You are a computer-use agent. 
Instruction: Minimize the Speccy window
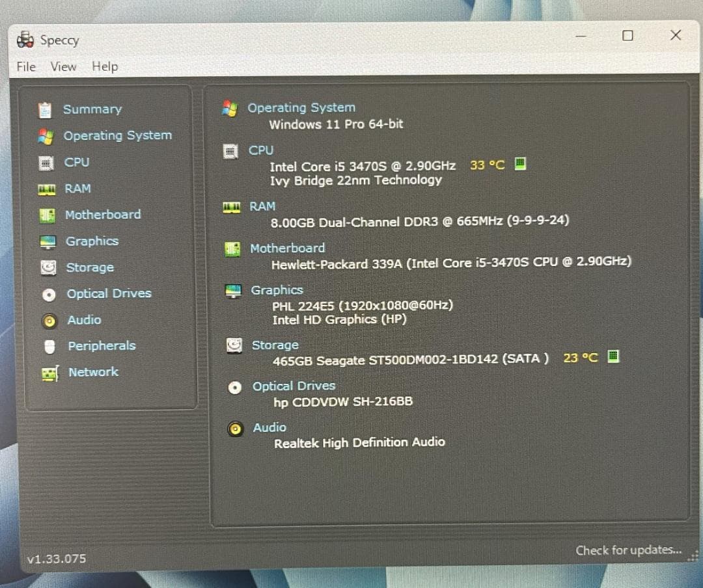click(581, 36)
